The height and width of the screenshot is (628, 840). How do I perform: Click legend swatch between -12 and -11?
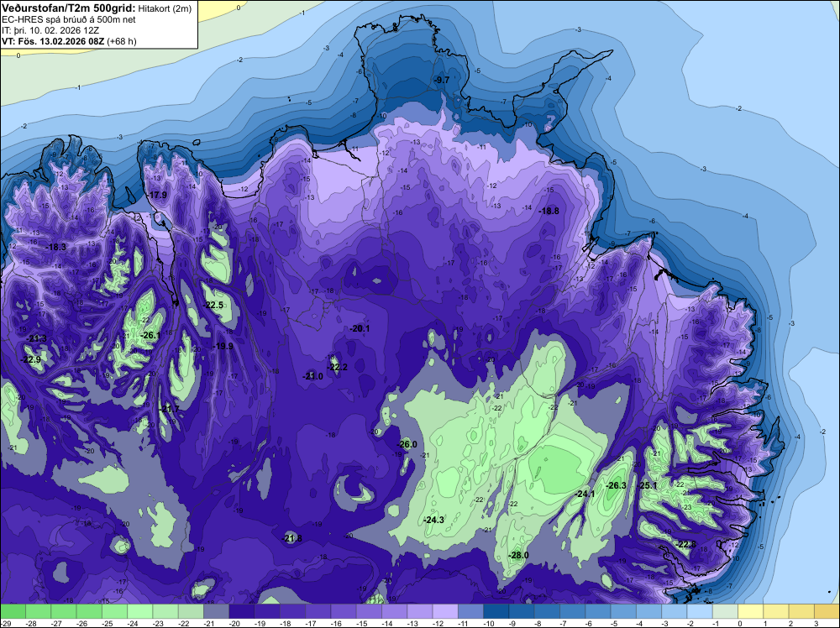pyautogui.click(x=444, y=611)
